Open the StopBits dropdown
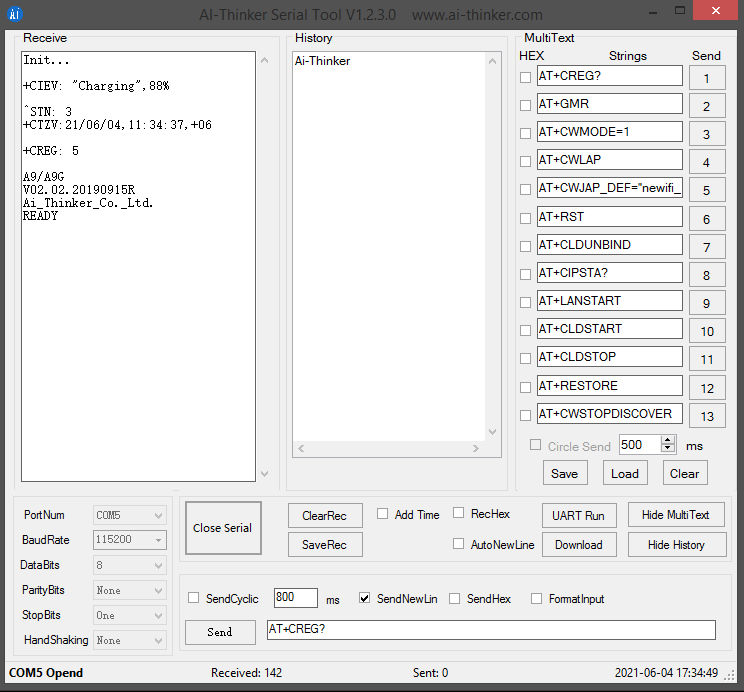Image resolution: width=744 pixels, height=692 pixels. tap(130, 615)
